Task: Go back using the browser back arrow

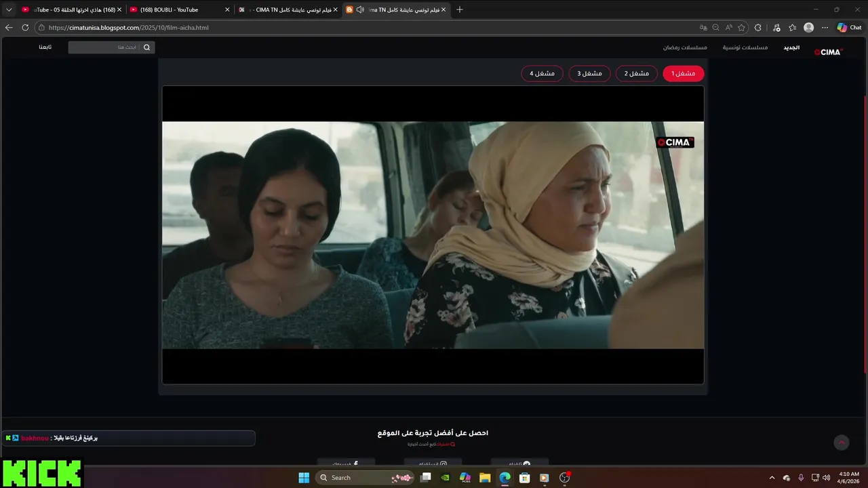Action: (9, 28)
